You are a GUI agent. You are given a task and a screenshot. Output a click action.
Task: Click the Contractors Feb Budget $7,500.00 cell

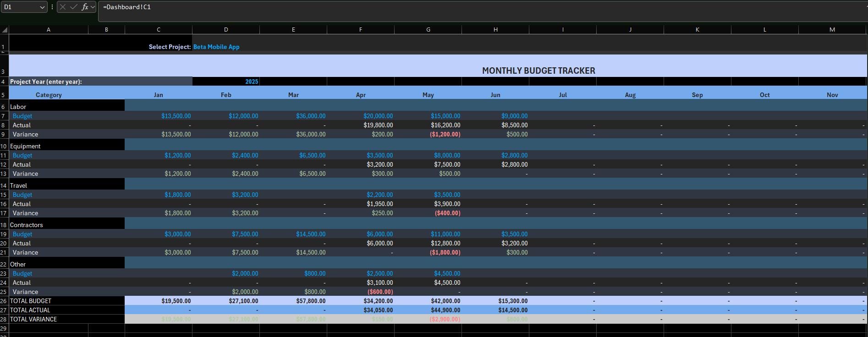[226, 234]
